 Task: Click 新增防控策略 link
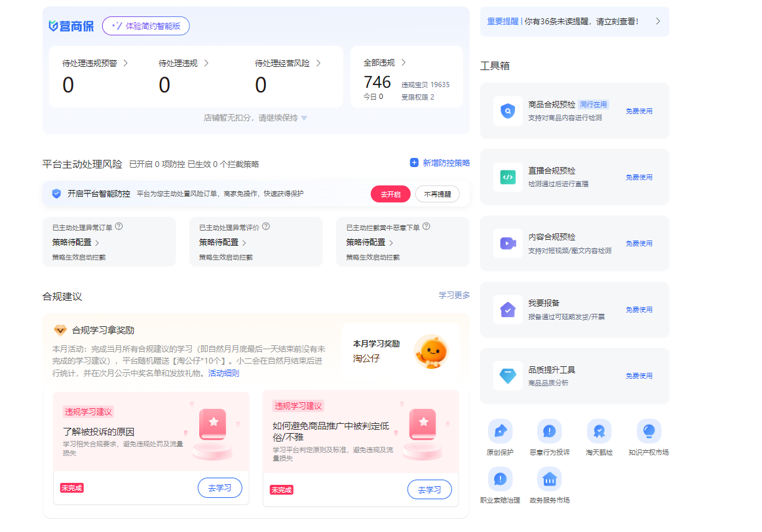point(440,163)
